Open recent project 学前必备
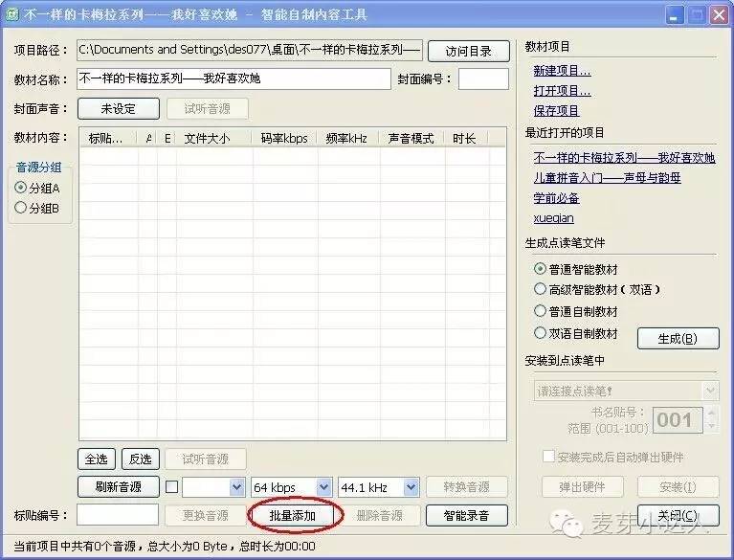734x560 pixels. (556, 198)
